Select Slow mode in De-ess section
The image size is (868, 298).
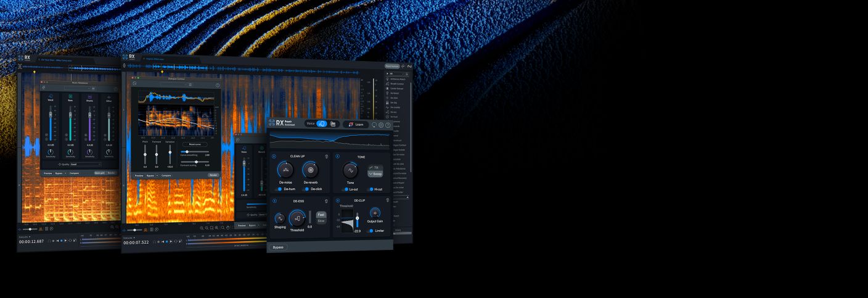click(x=321, y=220)
